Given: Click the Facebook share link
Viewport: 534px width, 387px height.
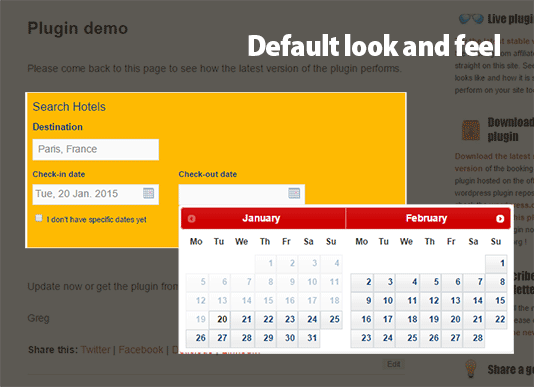Looking at the screenshot, I should (141, 350).
